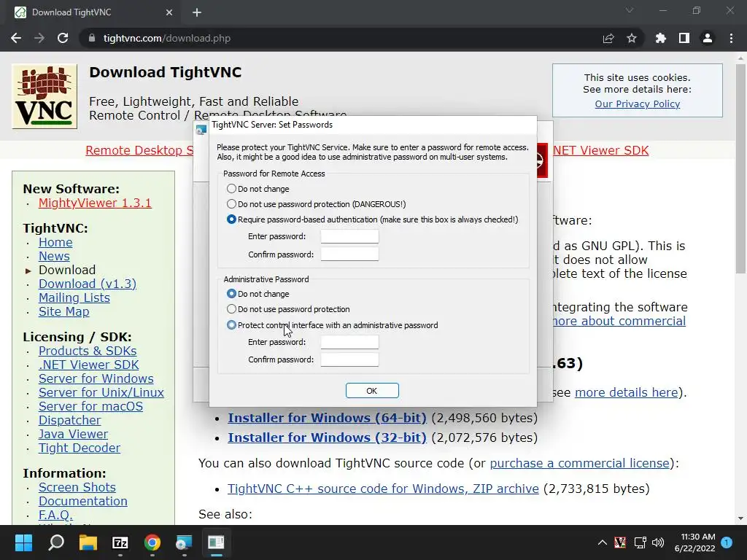The image size is (747, 560).
Task: Open the Mailing Lists link
Action: pos(74,297)
